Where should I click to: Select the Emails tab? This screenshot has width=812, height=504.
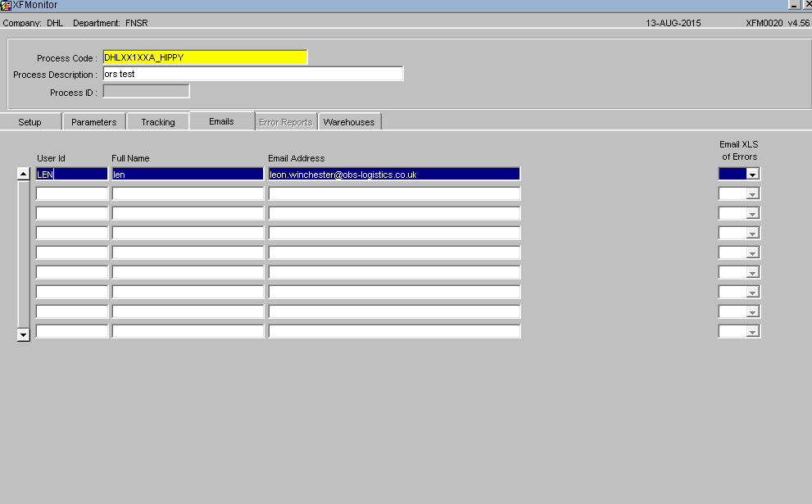(x=222, y=121)
